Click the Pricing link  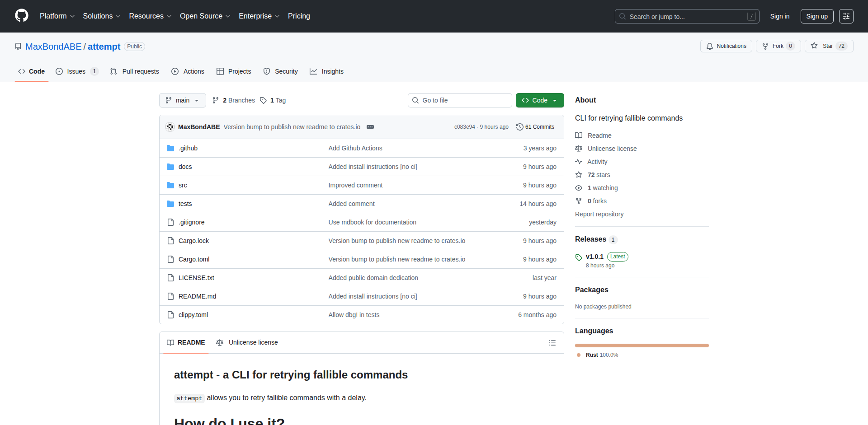pyautogui.click(x=299, y=16)
